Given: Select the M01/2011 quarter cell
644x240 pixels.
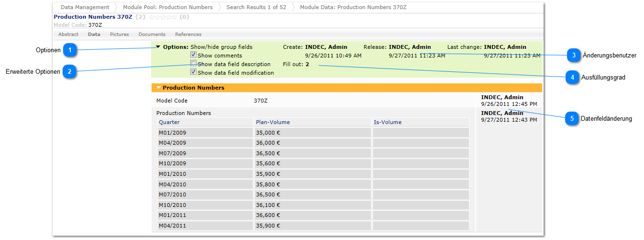Looking at the screenshot, I should pyautogui.click(x=205, y=215).
